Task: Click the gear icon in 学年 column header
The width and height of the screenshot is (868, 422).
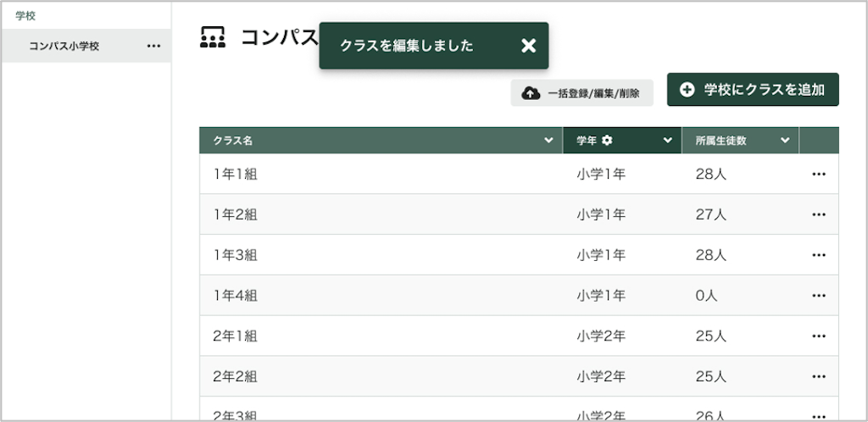Action: click(x=607, y=141)
